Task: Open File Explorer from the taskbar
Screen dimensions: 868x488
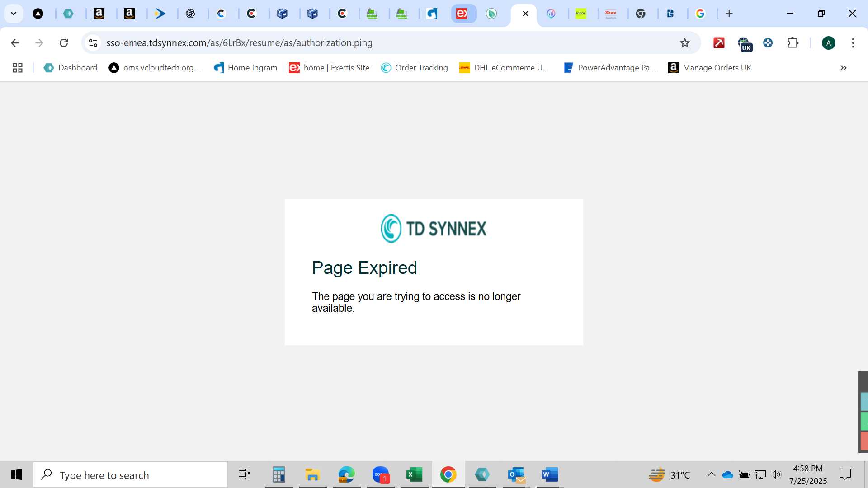Action: (x=313, y=475)
